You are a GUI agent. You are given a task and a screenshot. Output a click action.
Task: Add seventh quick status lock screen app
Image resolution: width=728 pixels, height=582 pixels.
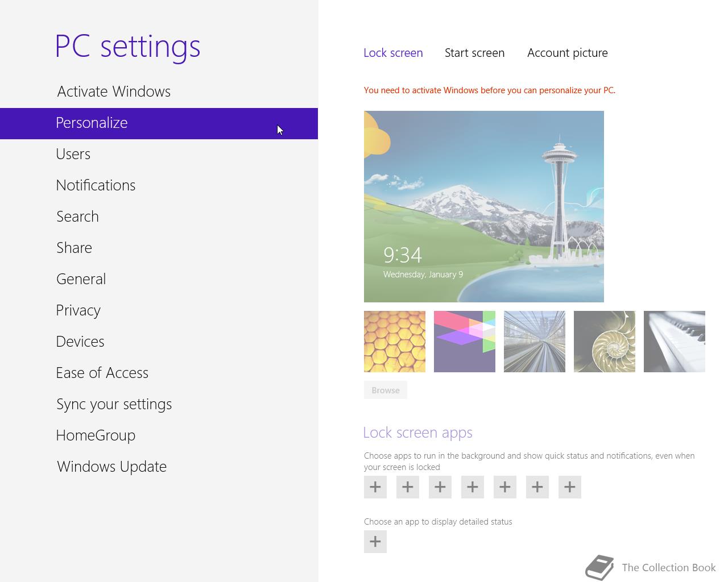pos(570,487)
